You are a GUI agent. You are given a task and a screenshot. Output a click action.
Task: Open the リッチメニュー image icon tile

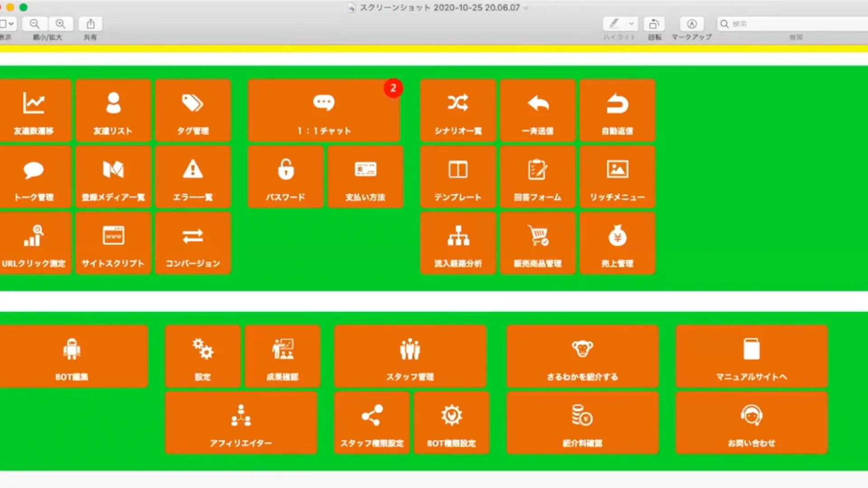[x=617, y=177]
